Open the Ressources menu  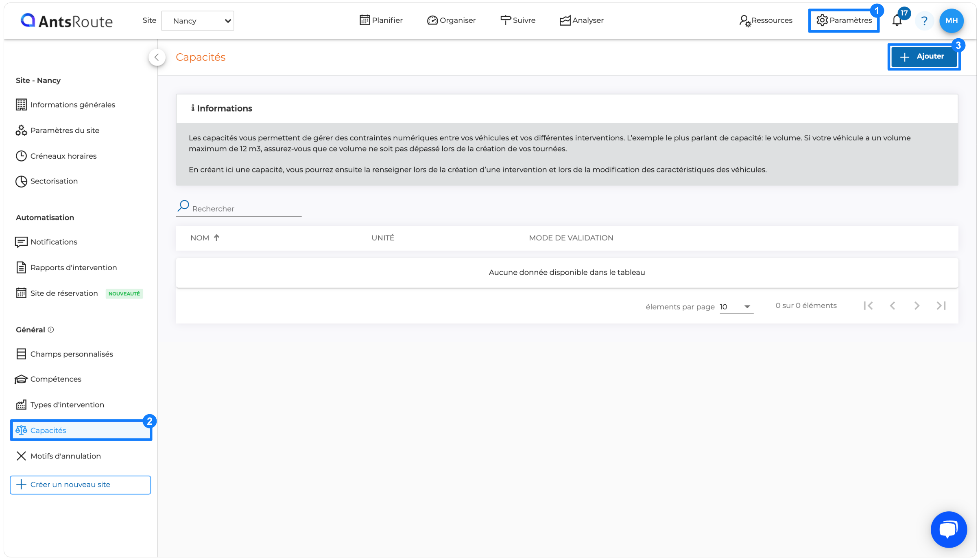[x=766, y=20]
